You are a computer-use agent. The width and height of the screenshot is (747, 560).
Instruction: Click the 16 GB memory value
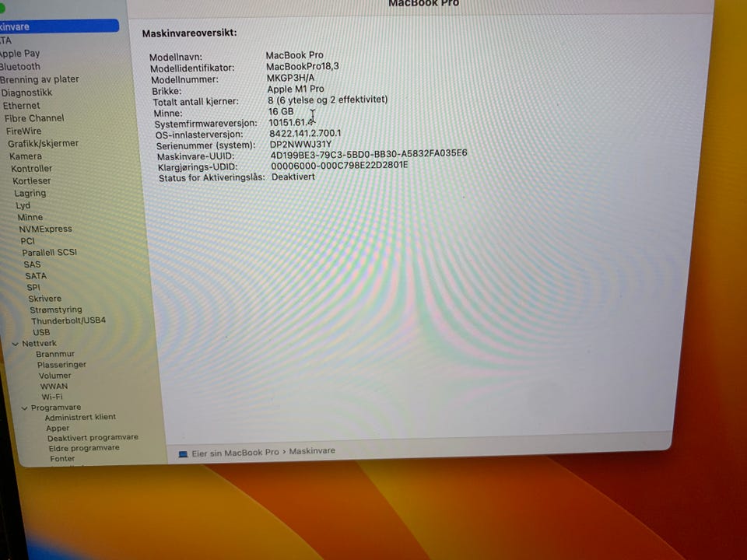point(281,112)
